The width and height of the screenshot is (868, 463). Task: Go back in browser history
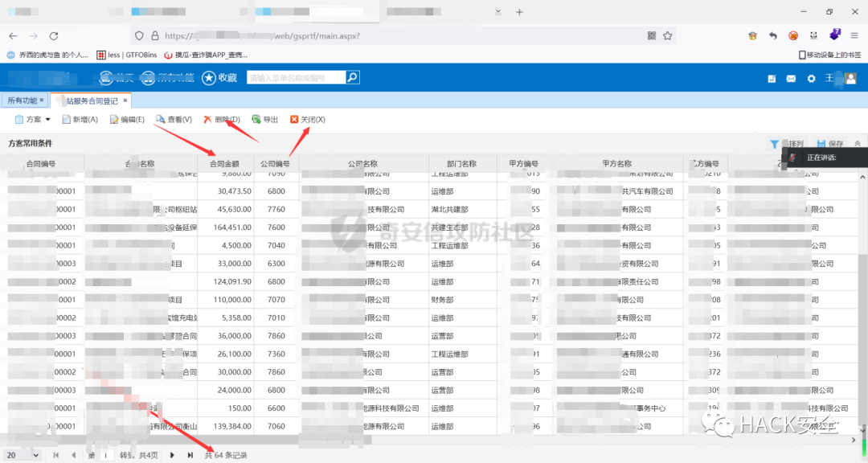13,36
